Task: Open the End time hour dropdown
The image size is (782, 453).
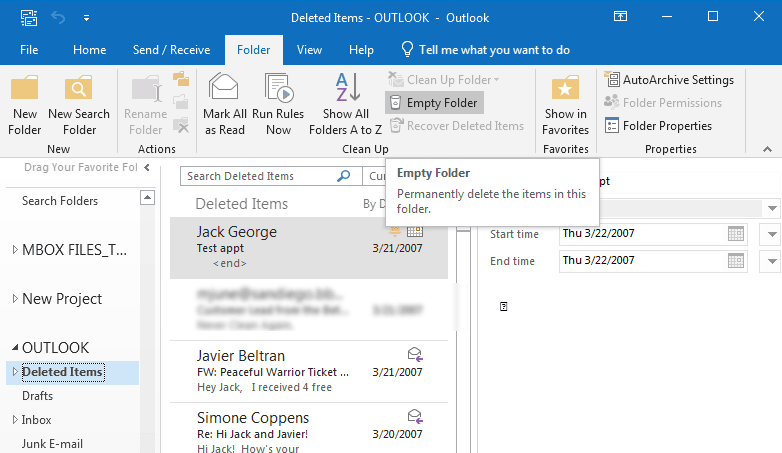Action: pos(771,261)
